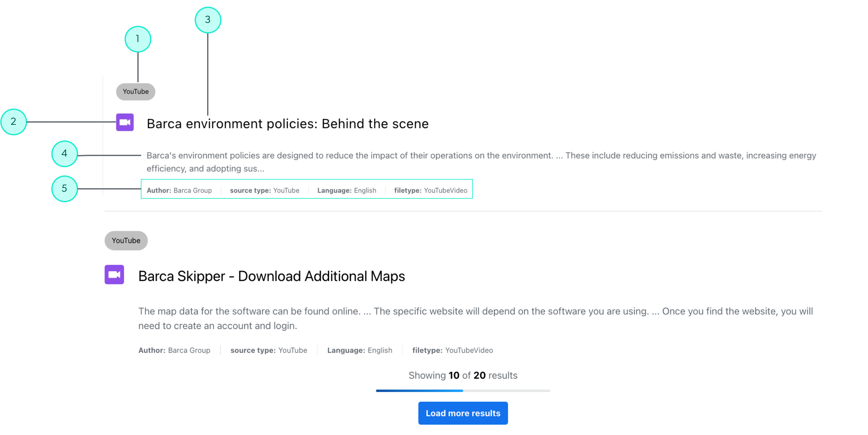The height and width of the screenshot is (435, 868).
Task: Click 'filetype: YouTubeVideo' in the environment policies result
Action: [430, 190]
